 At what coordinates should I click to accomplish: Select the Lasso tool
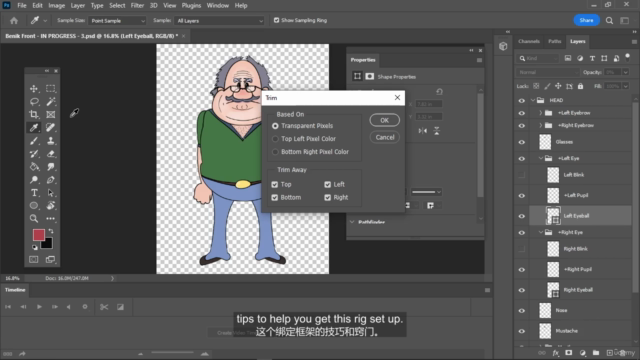(34, 102)
